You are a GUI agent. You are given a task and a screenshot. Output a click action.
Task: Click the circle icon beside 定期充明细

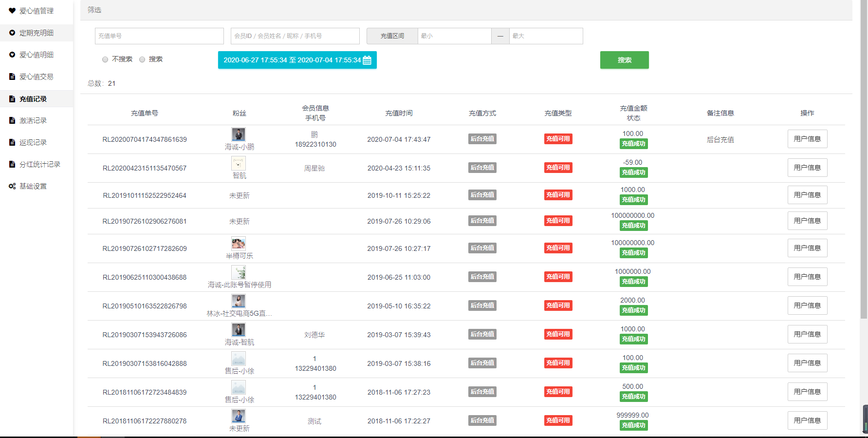12,33
